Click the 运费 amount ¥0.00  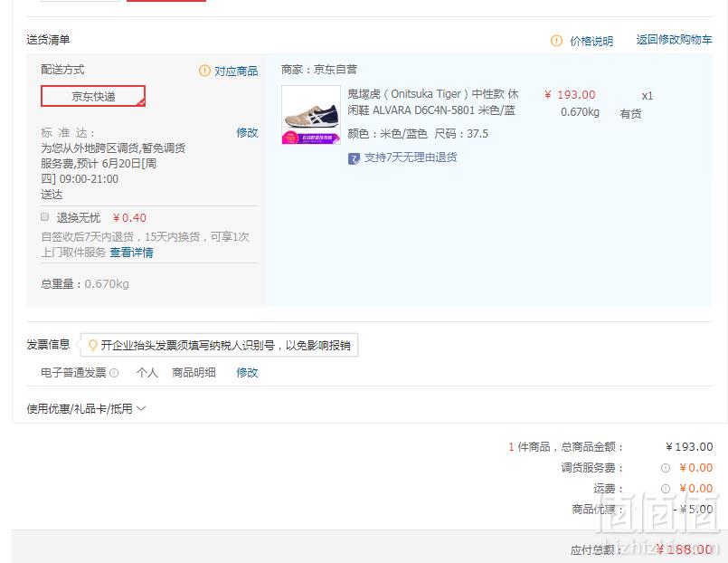[x=696, y=489]
